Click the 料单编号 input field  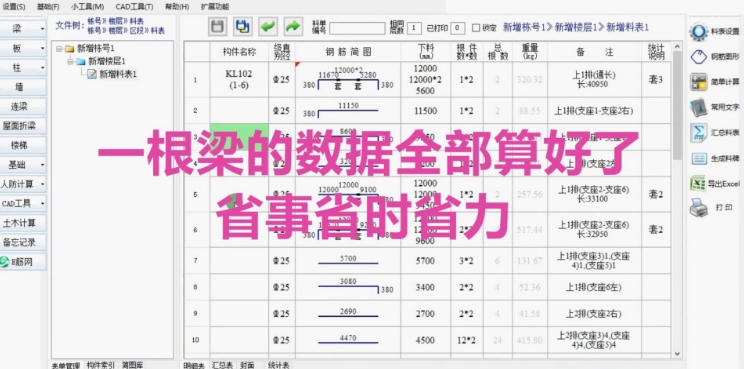(x=357, y=28)
